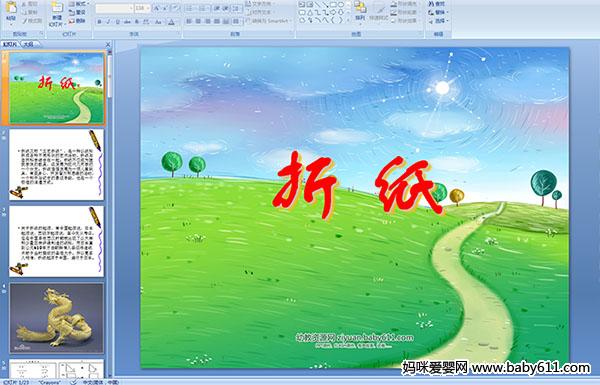Open the font size dropdown
This screenshot has height=385, width=600.
[142, 8]
